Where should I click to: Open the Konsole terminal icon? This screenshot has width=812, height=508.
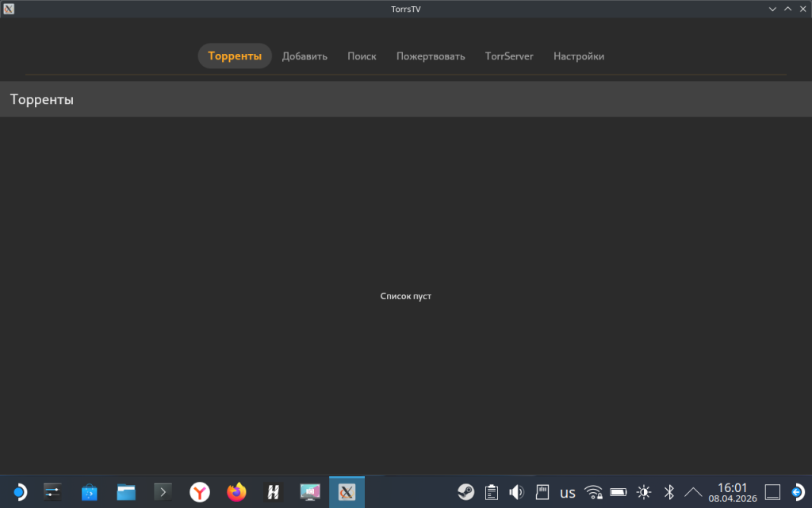pyautogui.click(x=163, y=492)
